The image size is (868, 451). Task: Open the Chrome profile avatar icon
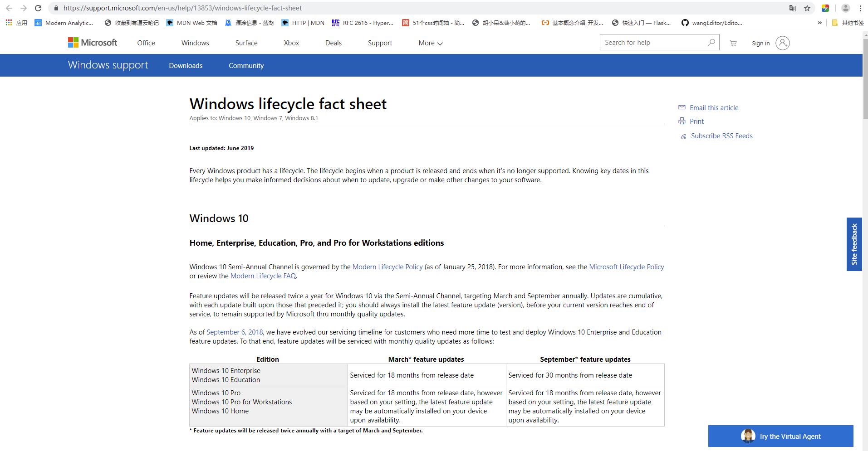pyautogui.click(x=846, y=8)
